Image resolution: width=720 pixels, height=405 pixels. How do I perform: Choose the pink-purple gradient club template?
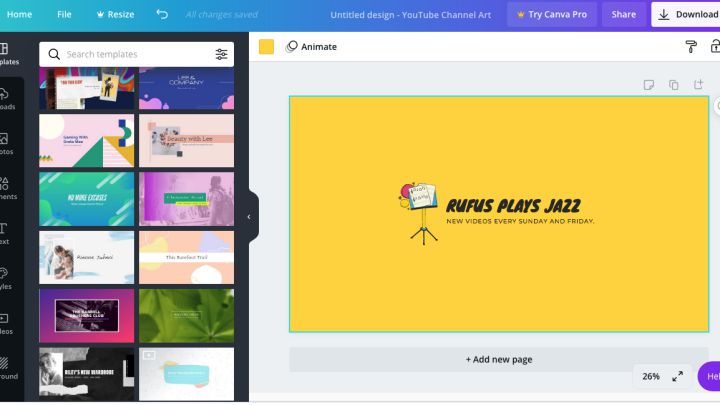(87, 315)
